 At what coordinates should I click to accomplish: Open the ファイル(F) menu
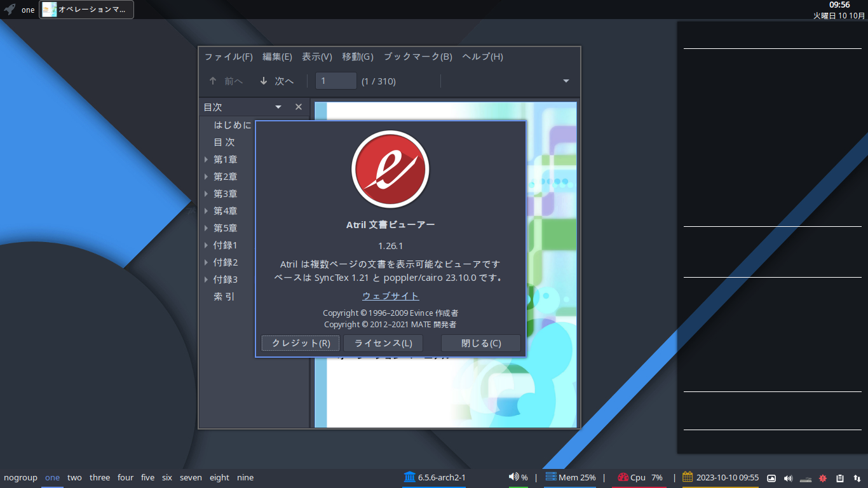pos(229,57)
